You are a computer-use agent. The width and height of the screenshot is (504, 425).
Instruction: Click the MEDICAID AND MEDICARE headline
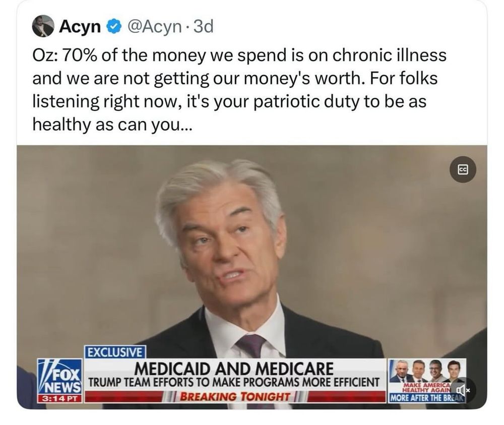tap(234, 369)
